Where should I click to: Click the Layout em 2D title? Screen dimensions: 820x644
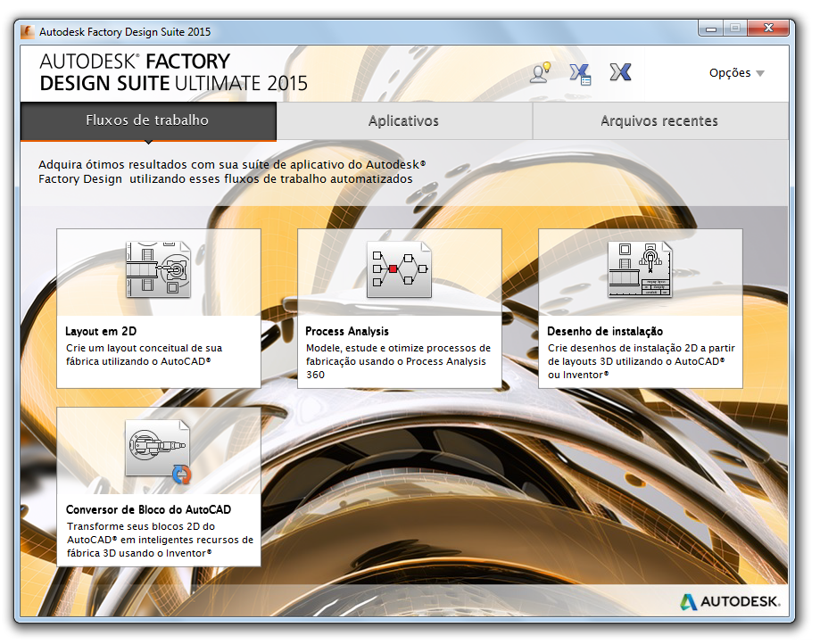coord(101,332)
